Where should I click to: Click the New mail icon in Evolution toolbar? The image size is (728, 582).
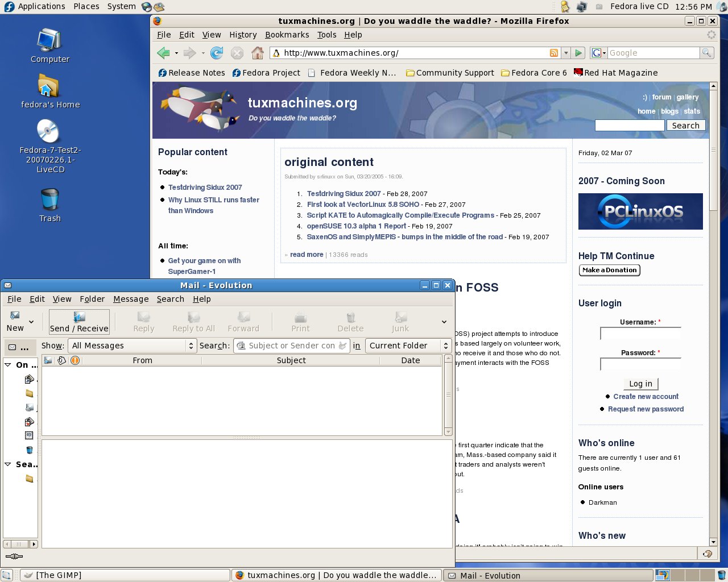pos(15,316)
